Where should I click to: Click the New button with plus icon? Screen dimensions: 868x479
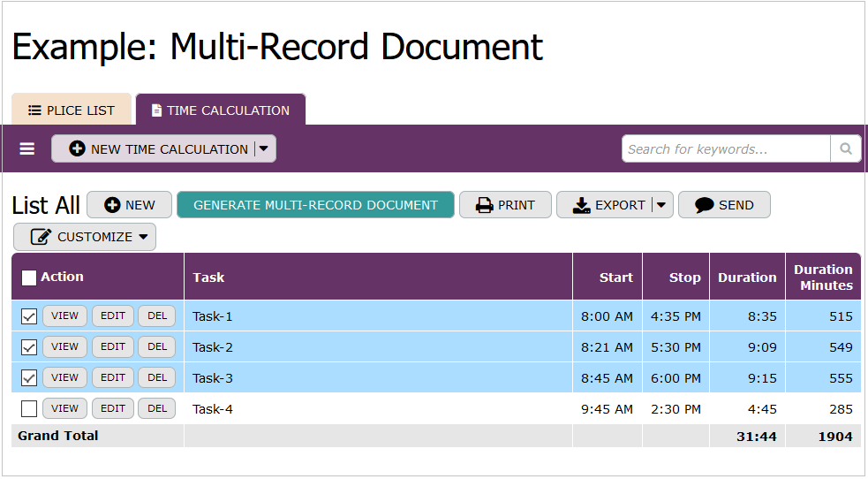tap(130, 205)
